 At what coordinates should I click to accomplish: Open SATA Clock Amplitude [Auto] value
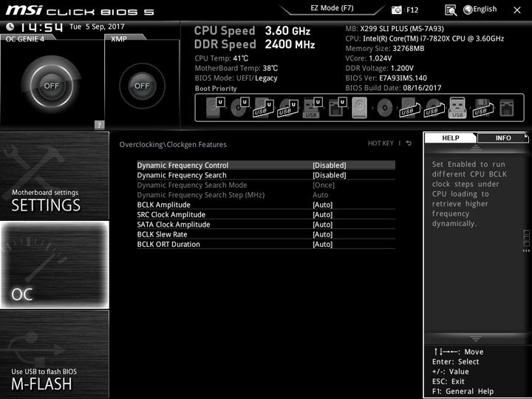(x=322, y=225)
